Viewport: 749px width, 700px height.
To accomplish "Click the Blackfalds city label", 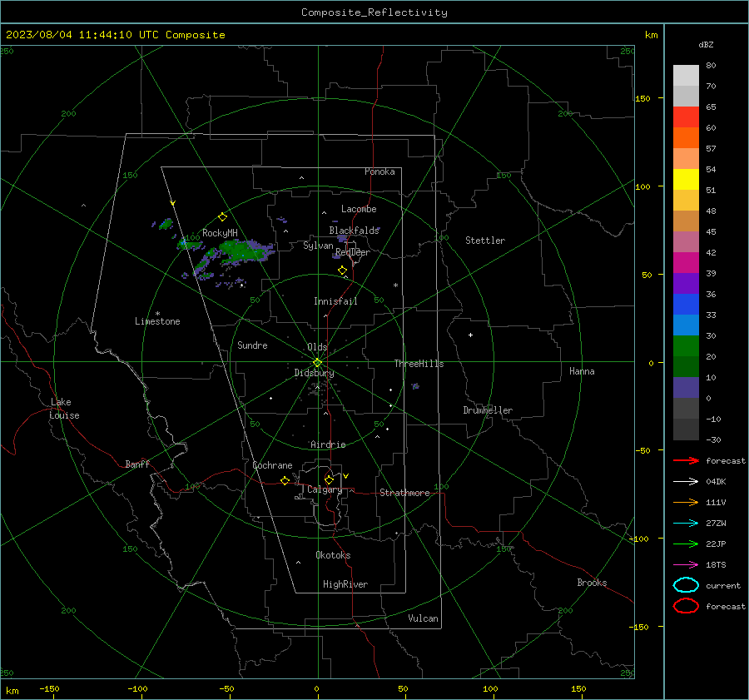I will click(354, 231).
